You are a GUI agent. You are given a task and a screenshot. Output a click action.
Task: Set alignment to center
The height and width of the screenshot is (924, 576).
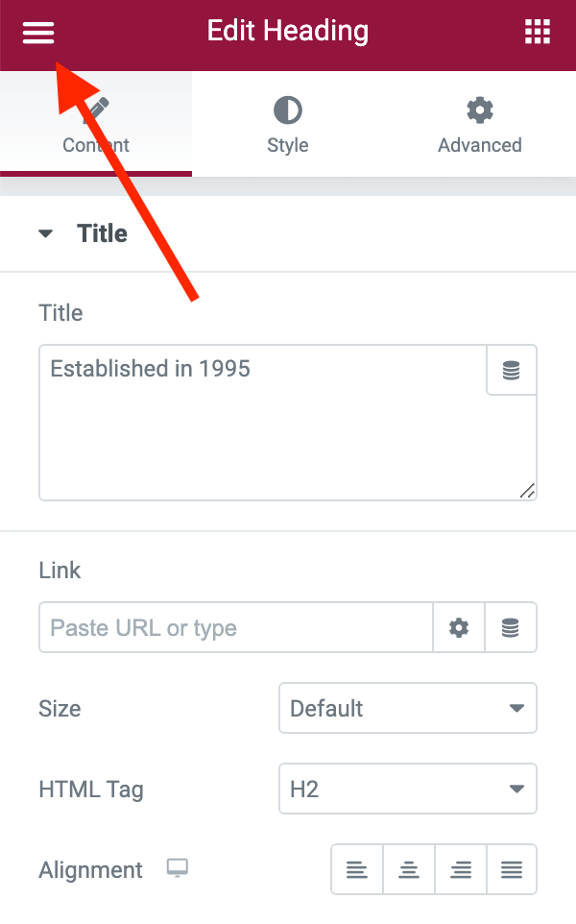409,869
